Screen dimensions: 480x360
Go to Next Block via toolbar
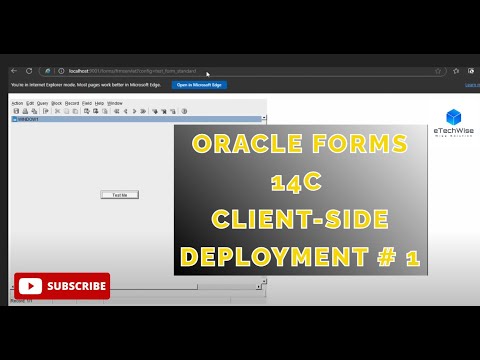click(x=143, y=111)
